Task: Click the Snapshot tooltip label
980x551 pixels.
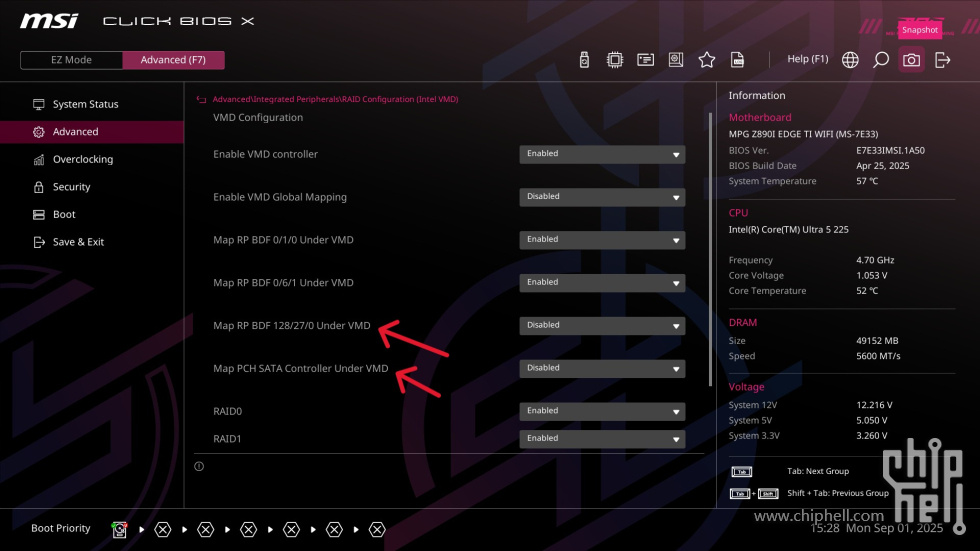Action: 919,30
